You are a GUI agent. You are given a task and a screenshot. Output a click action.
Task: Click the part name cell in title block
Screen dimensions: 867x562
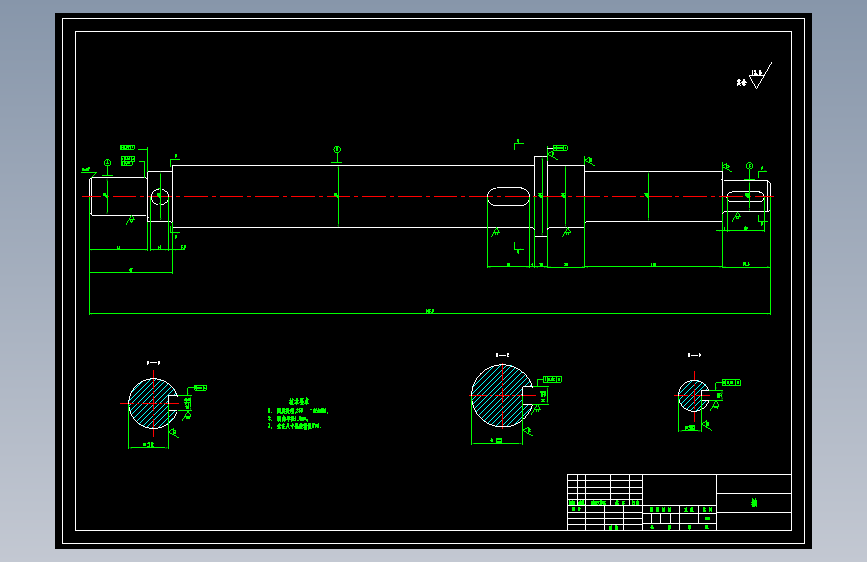tap(754, 502)
